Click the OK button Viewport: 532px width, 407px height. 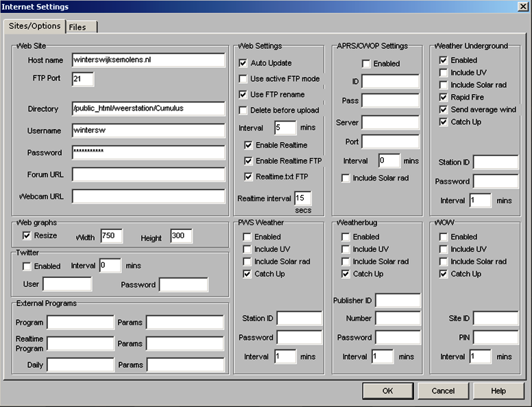click(387, 391)
